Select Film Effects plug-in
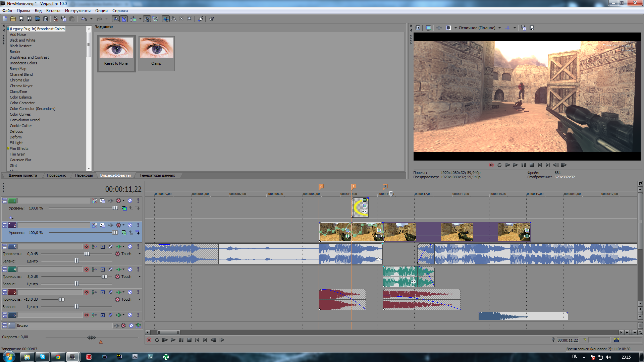The height and width of the screenshot is (362, 644). (x=19, y=148)
